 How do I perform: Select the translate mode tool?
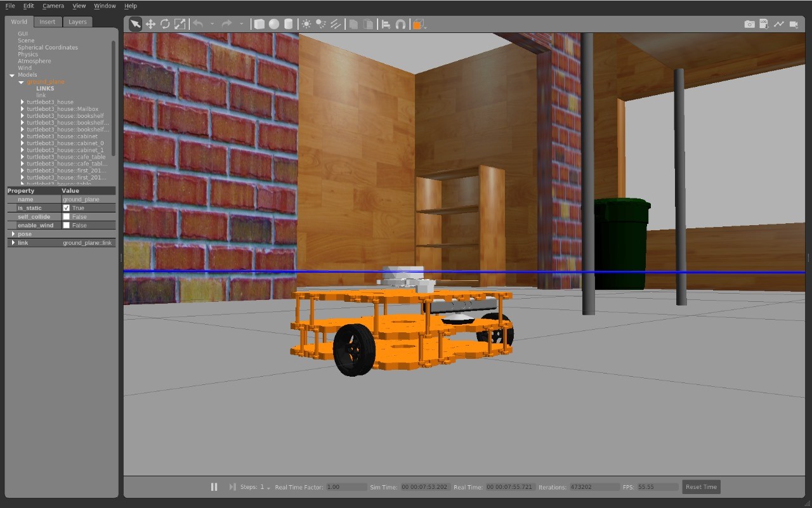coord(150,24)
